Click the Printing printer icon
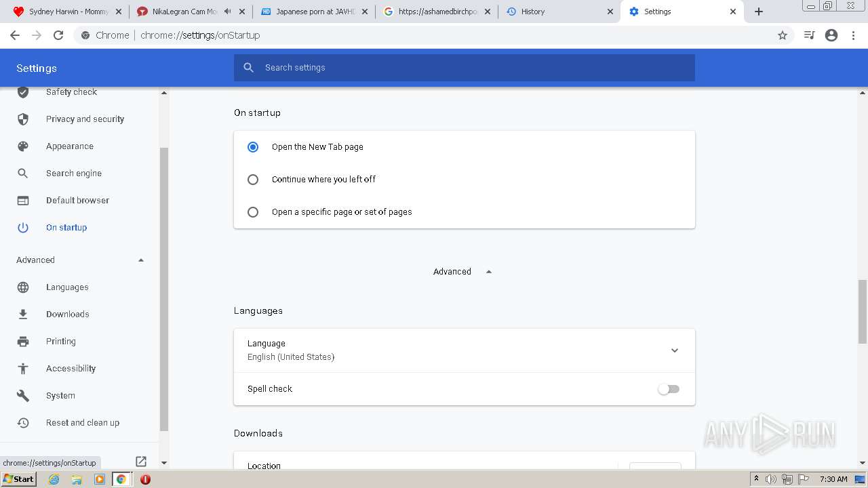 click(x=23, y=342)
